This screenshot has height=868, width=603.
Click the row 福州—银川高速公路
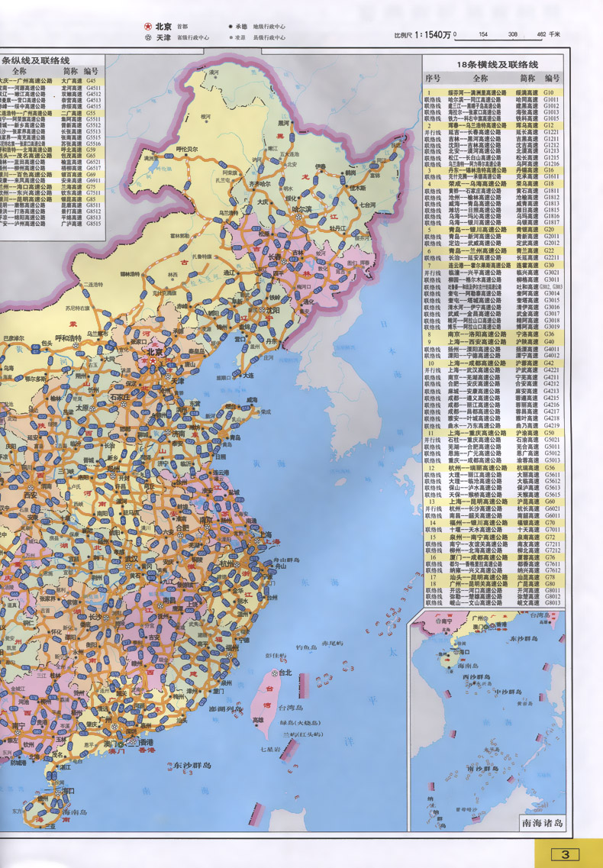coord(494,523)
